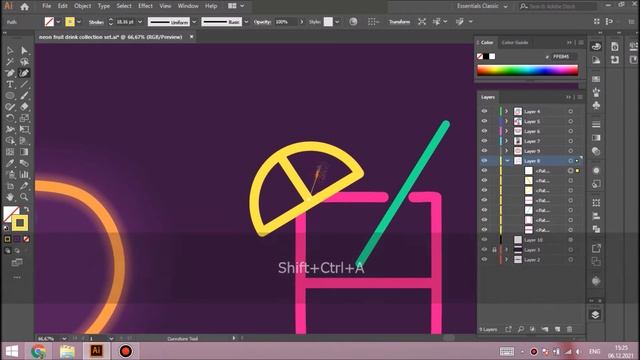Click Create New Layer icon
Image resolution: width=640 pixels, height=360 pixels.
point(558,329)
